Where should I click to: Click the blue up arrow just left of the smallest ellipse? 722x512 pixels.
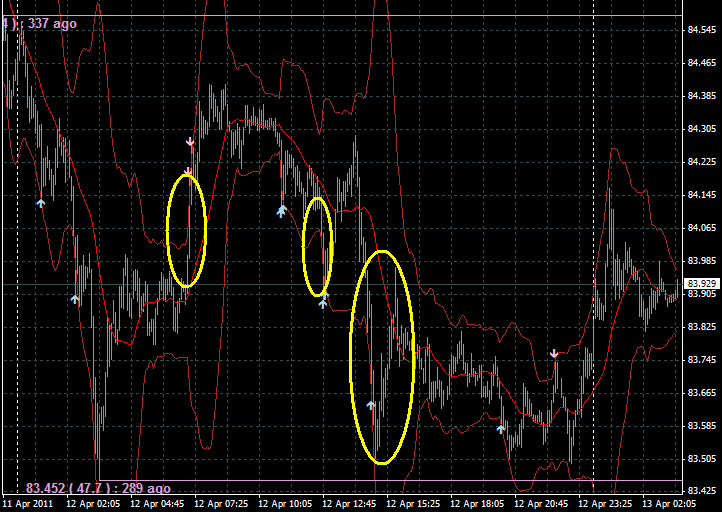(x=282, y=210)
